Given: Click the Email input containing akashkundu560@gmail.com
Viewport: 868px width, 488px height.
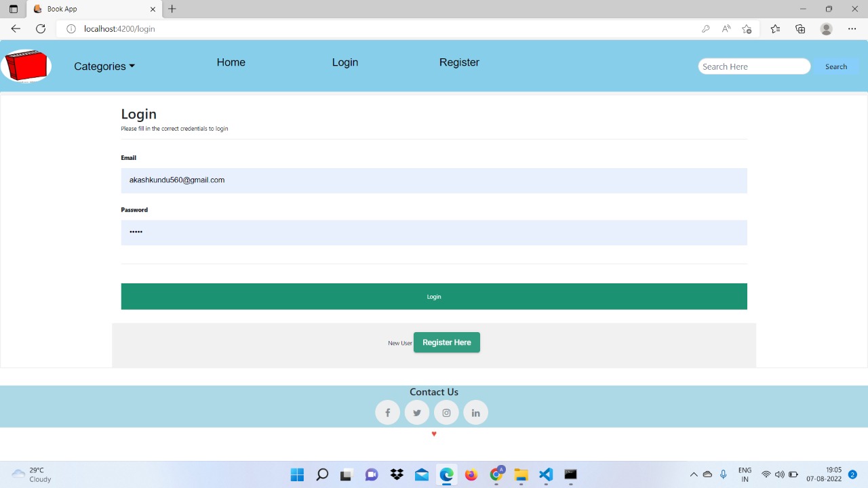Looking at the screenshot, I should (x=434, y=180).
